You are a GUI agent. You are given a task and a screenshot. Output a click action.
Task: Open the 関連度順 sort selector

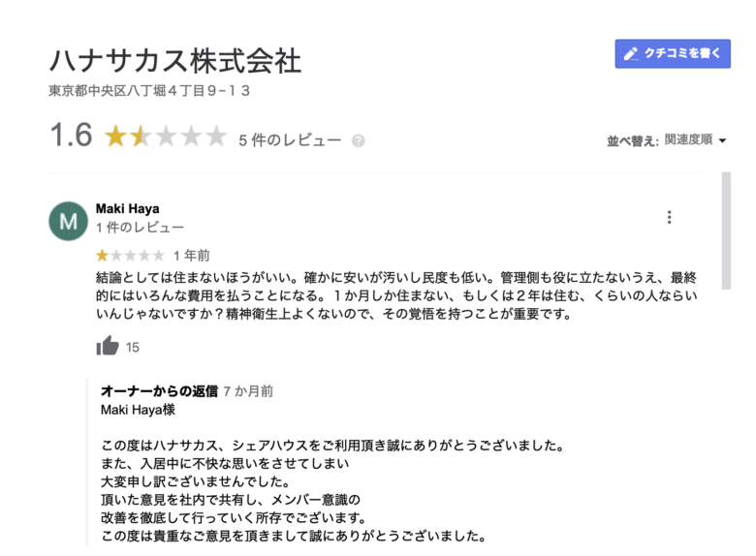coord(688,139)
